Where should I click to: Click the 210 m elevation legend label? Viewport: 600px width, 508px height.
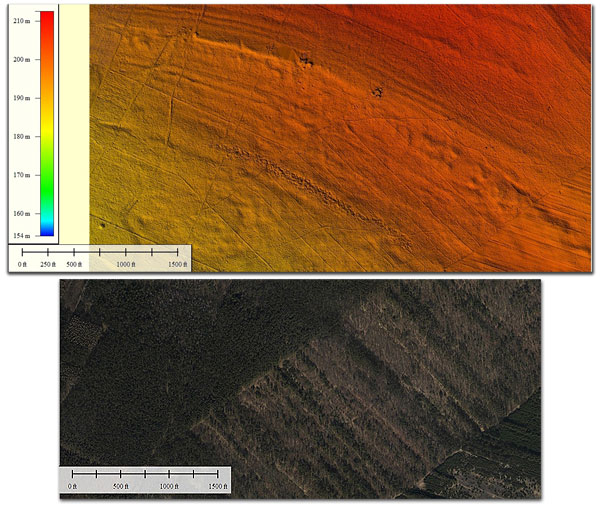pyautogui.click(x=21, y=21)
